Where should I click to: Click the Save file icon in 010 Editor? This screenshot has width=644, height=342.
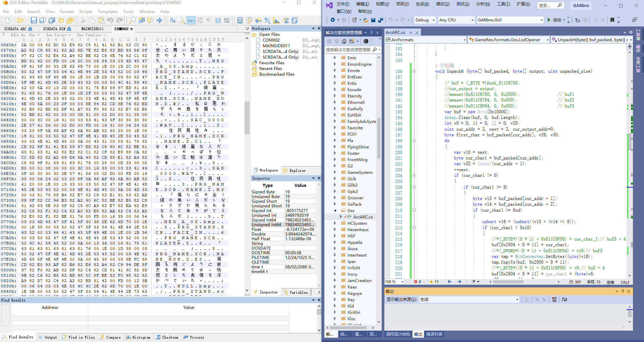click(x=34, y=20)
